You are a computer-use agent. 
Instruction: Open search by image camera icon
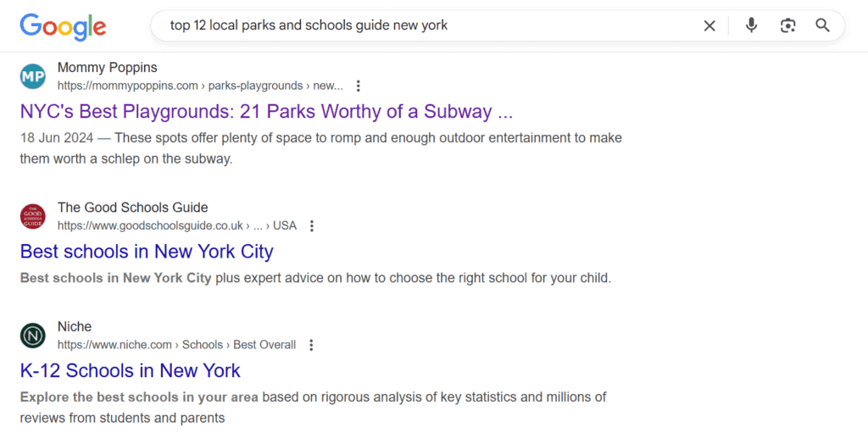pyautogui.click(x=787, y=25)
